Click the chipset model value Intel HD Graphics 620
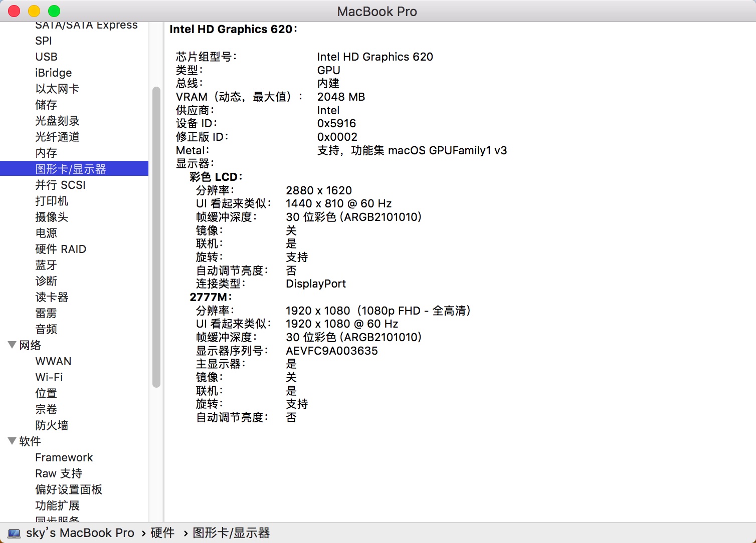Image resolution: width=756 pixels, height=543 pixels. [375, 57]
